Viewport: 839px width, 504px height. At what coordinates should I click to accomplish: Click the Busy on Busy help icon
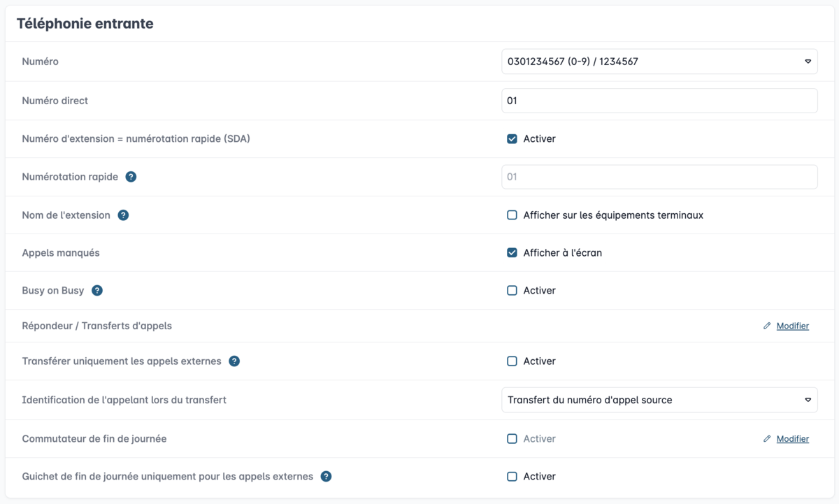97,290
